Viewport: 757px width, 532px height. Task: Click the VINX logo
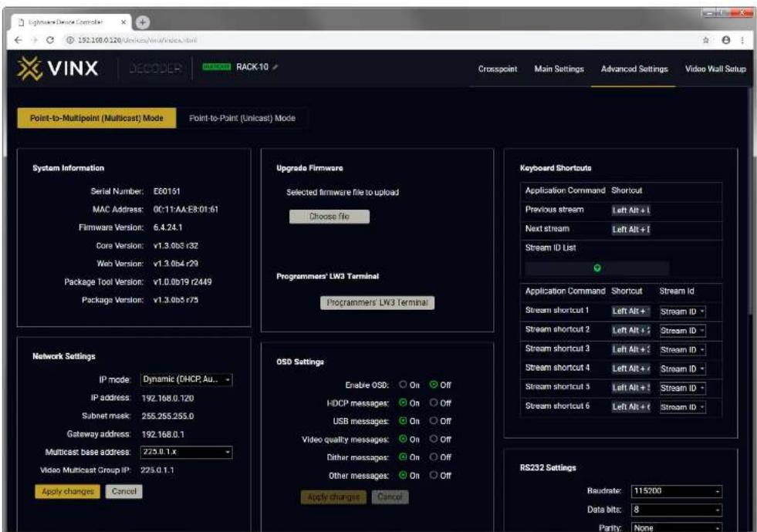click(58, 68)
